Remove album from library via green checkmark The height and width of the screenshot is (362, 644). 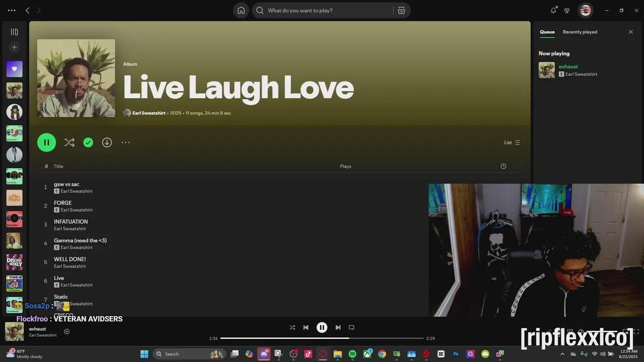click(x=88, y=143)
